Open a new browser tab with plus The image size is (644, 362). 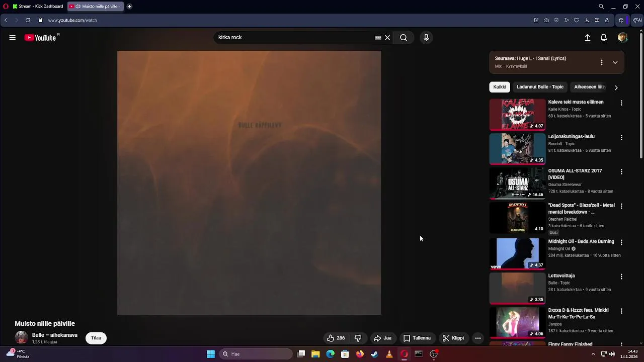(129, 7)
